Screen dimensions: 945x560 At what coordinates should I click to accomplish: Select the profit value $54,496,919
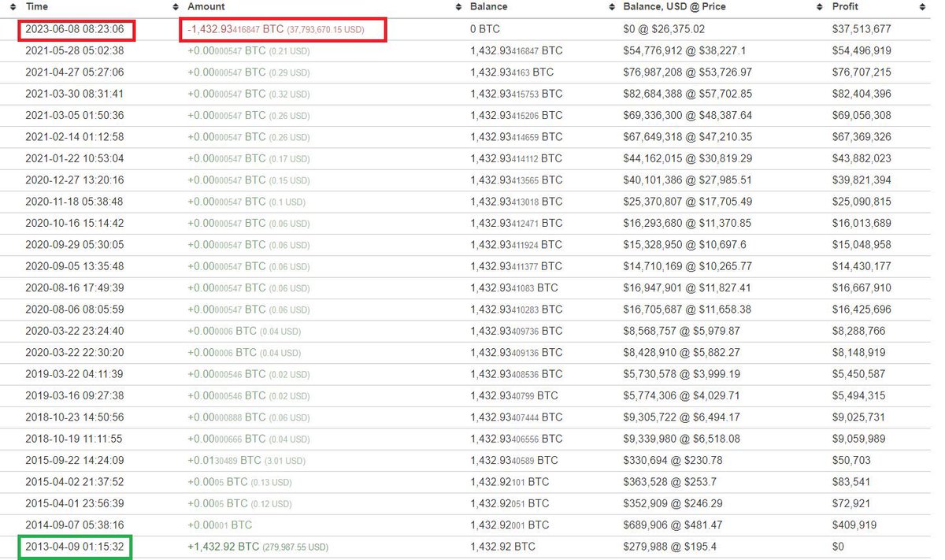coord(862,50)
